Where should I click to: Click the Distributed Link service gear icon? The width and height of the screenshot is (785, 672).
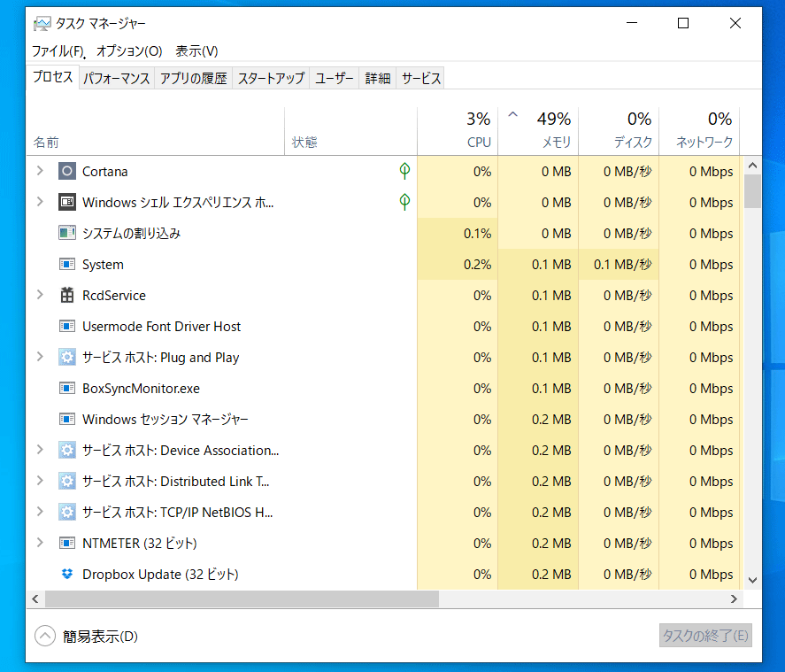67,482
